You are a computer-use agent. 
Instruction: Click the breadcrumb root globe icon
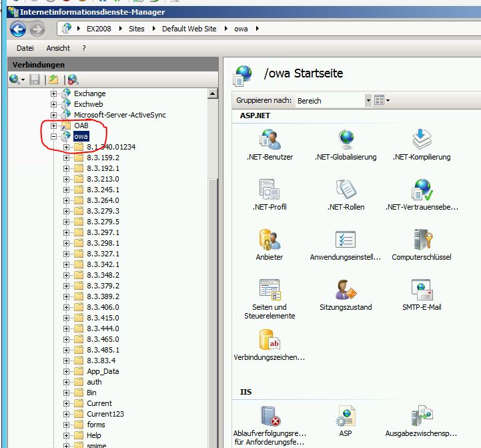tap(66, 29)
